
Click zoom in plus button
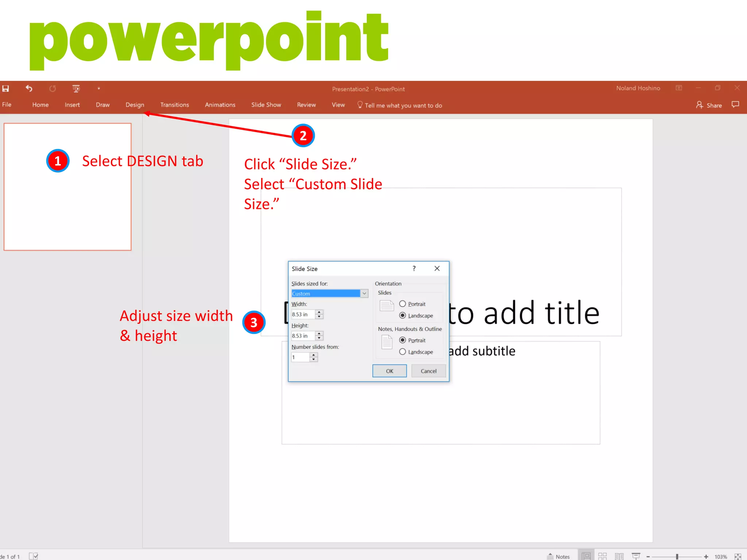click(706, 557)
